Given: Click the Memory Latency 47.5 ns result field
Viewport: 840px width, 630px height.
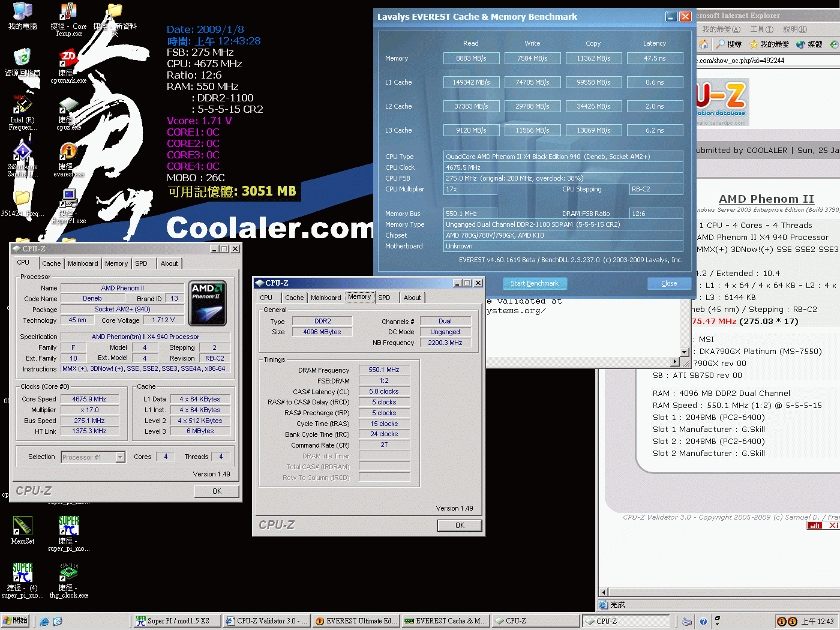Looking at the screenshot, I should [655, 58].
